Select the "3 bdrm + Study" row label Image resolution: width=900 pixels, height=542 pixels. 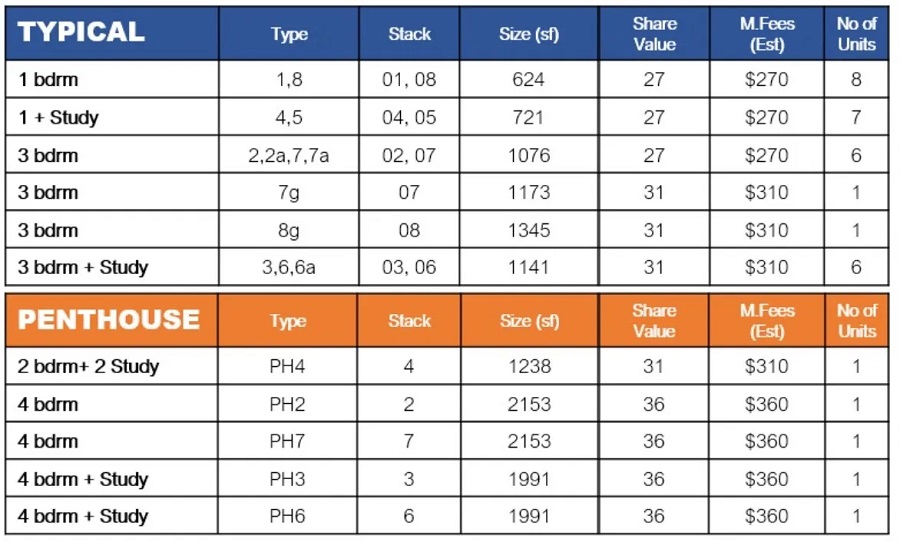[x=83, y=267]
